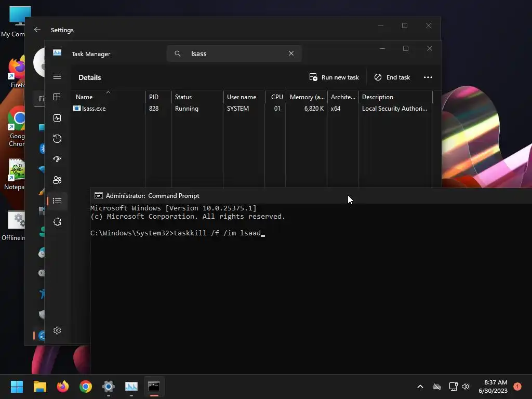
Task: Open Task Manager hamburger navigation menu
Action: [57, 76]
